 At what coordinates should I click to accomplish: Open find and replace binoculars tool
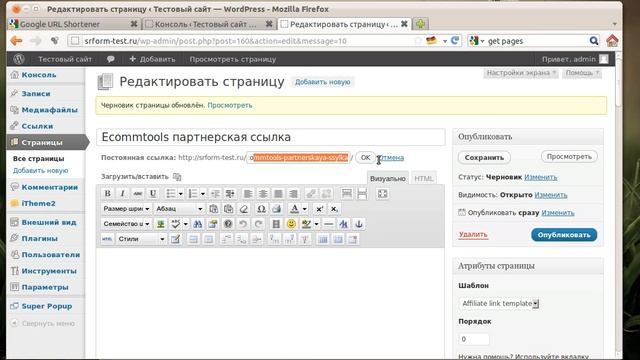click(x=198, y=224)
